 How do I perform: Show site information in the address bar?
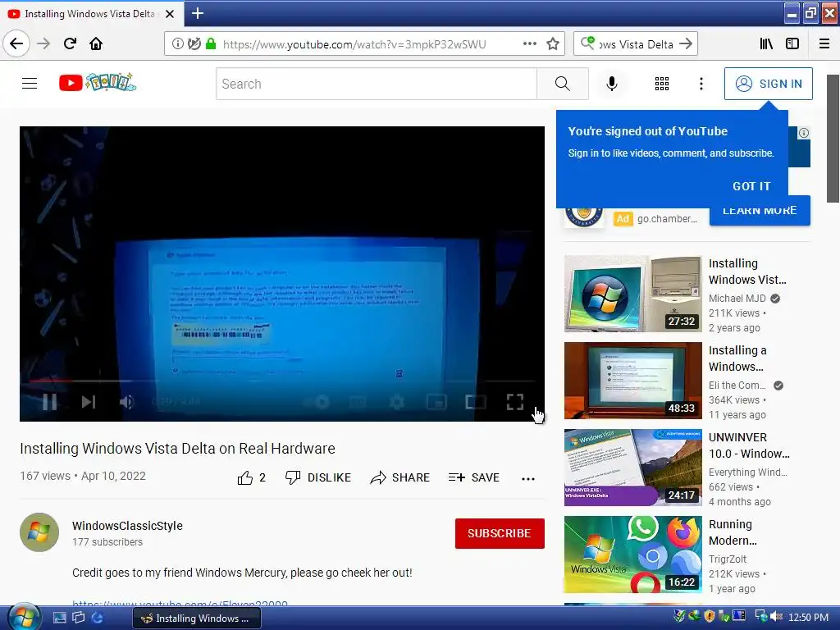pyautogui.click(x=177, y=44)
